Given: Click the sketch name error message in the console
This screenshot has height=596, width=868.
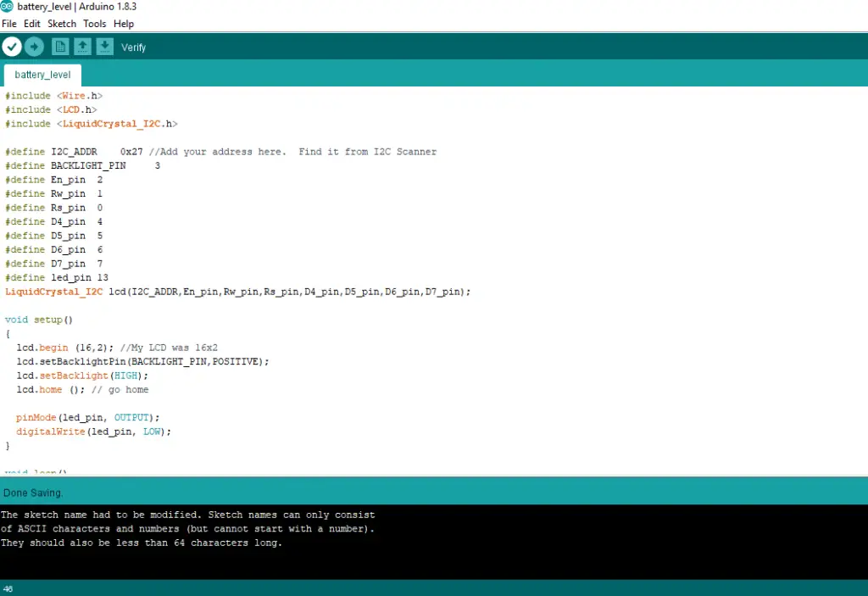Looking at the screenshot, I should click(186, 528).
